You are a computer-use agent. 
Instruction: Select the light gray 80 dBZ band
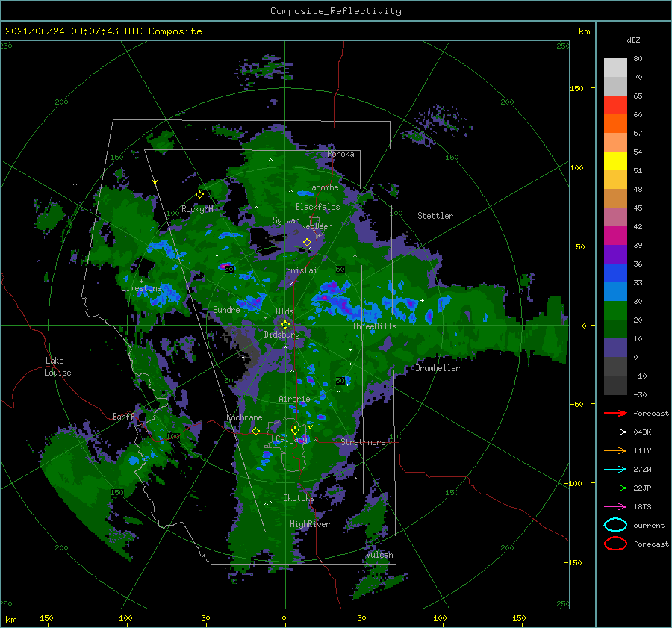coord(615,68)
